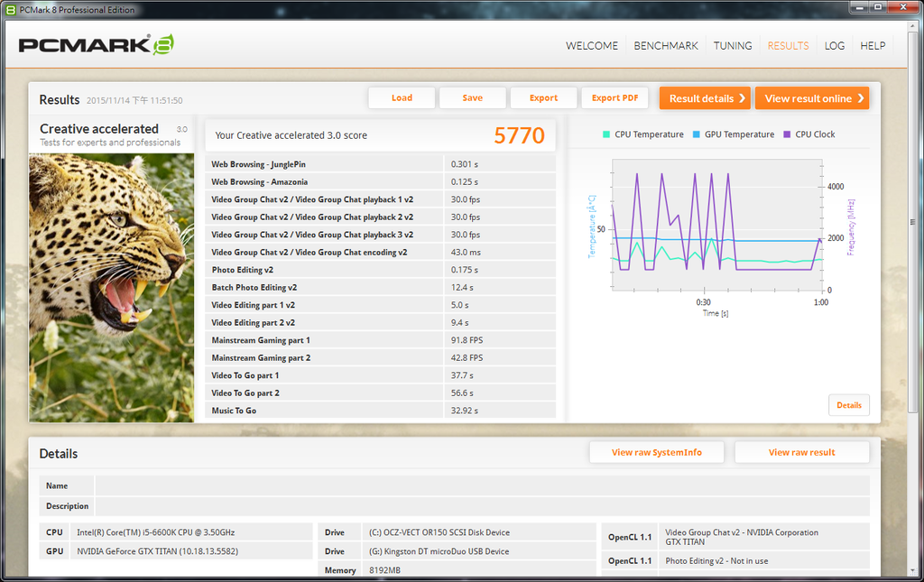Open the Help menu item
Image resolution: width=924 pixels, height=582 pixels.
tap(873, 46)
